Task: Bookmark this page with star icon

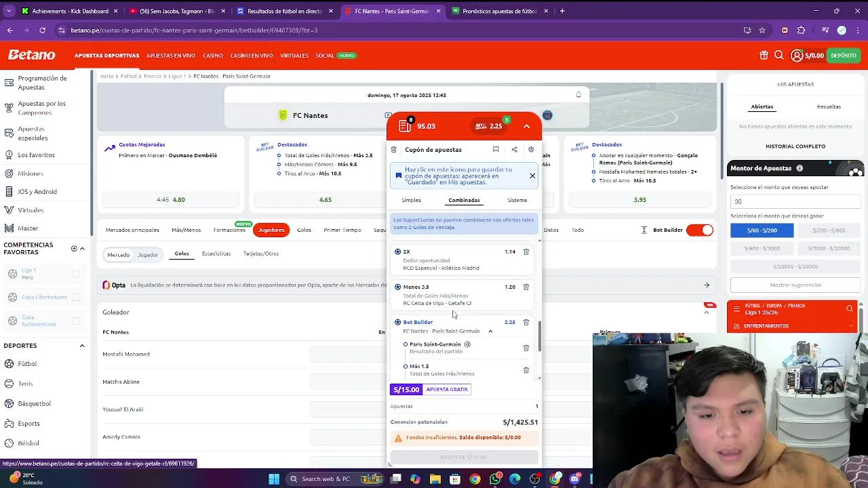Action: click(762, 30)
